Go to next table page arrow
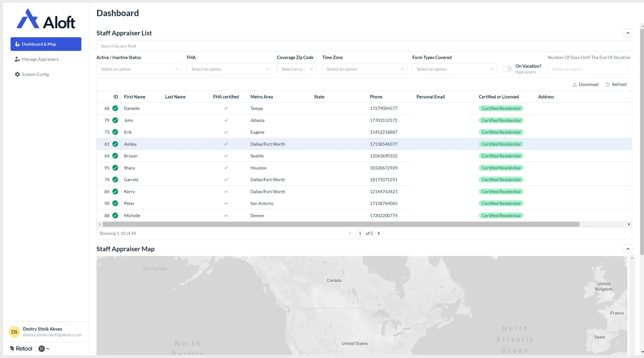This screenshot has width=644, height=358. (x=379, y=233)
